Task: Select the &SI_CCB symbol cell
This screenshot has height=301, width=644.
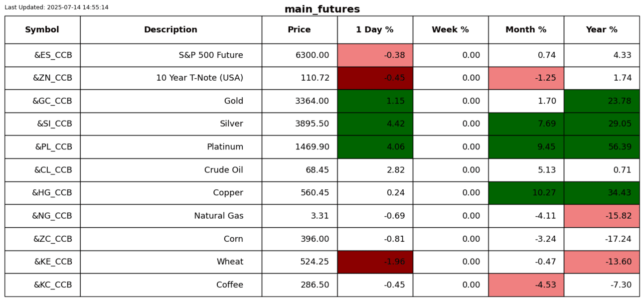Action: (x=54, y=124)
